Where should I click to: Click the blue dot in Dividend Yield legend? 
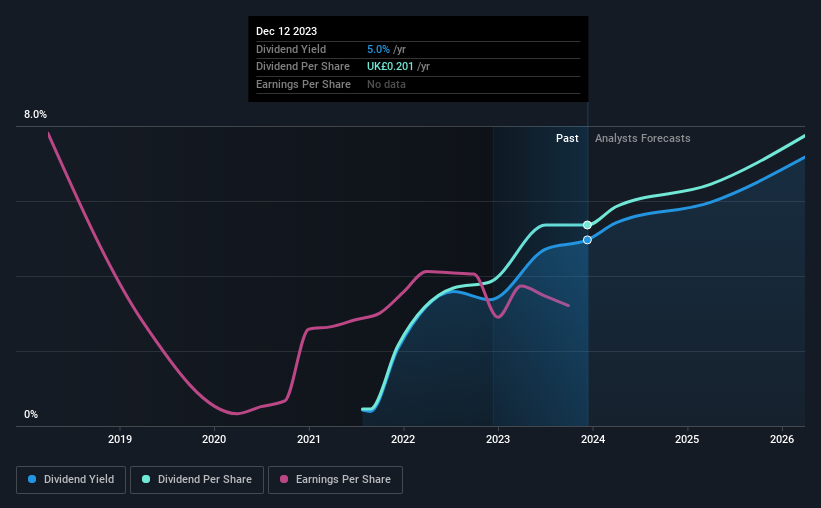32,479
